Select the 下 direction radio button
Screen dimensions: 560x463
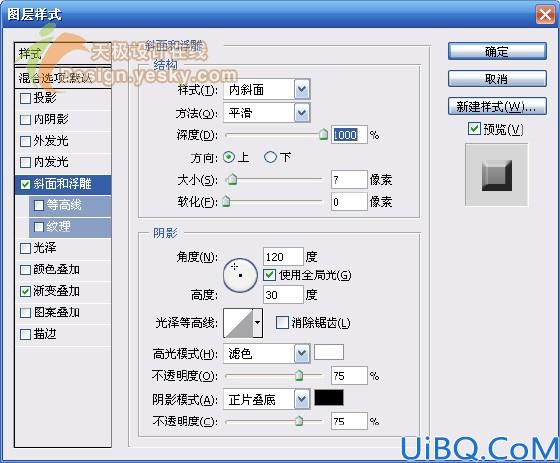270,157
